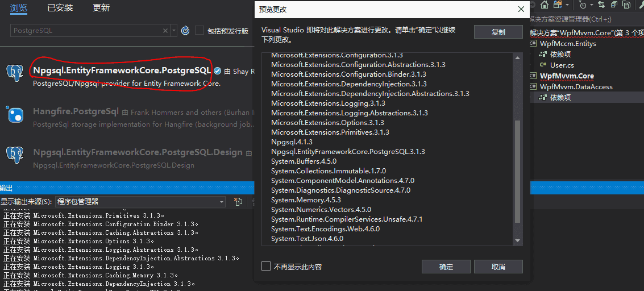The image size is (644, 291).
Task: Select System.Text.Encodings.Web.4.6.0 entry
Action: (325, 228)
